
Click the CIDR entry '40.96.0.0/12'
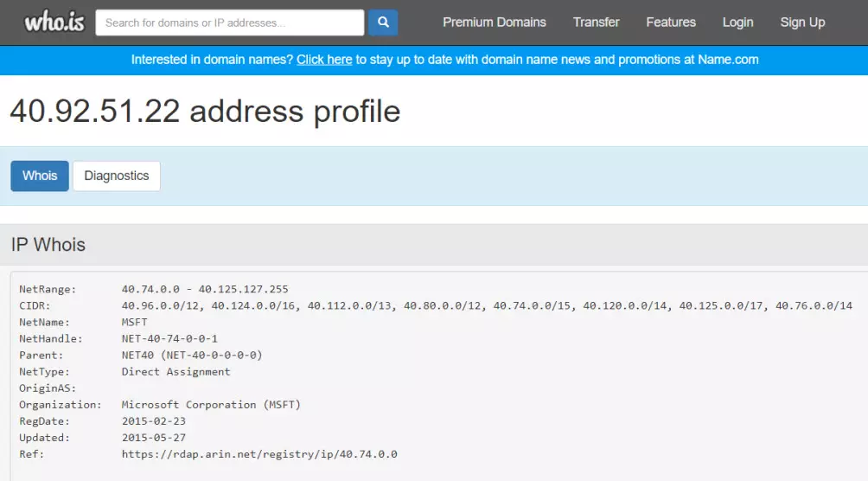coord(162,306)
